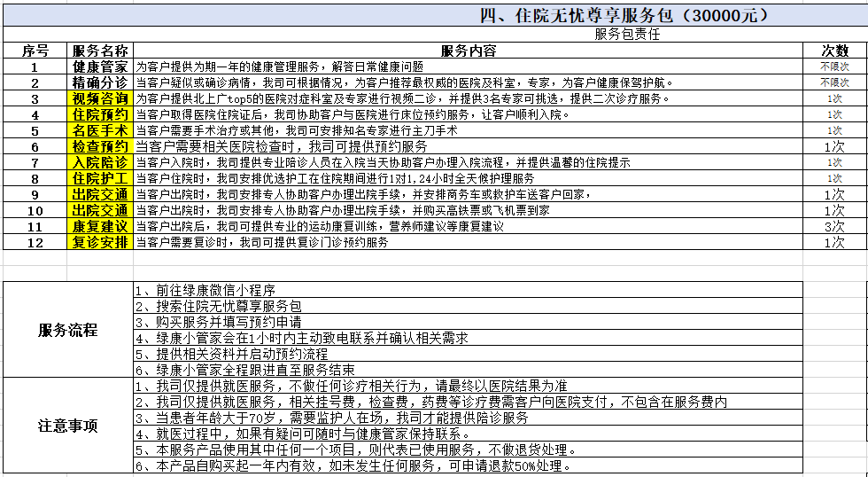868x477 pixels.
Task: Click the 精确分诊 service name cell
Action: click(100, 82)
